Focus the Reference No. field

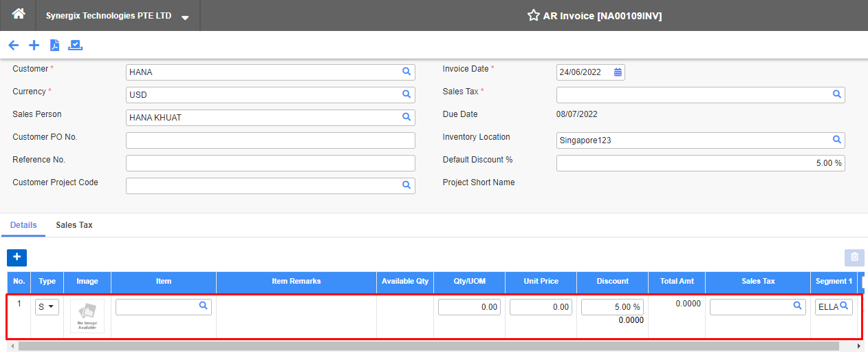click(270, 163)
